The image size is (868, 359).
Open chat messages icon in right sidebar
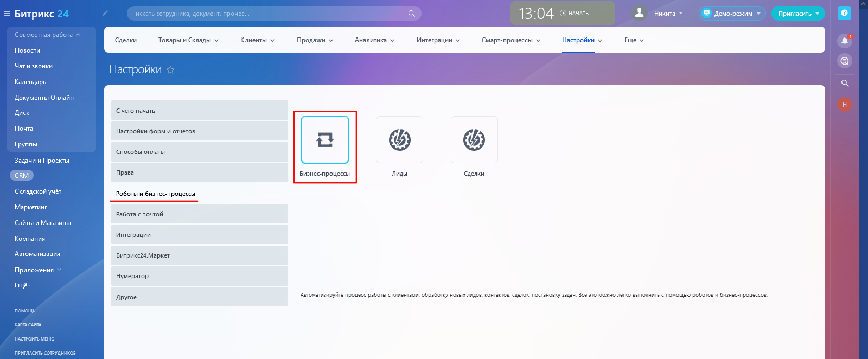click(845, 61)
